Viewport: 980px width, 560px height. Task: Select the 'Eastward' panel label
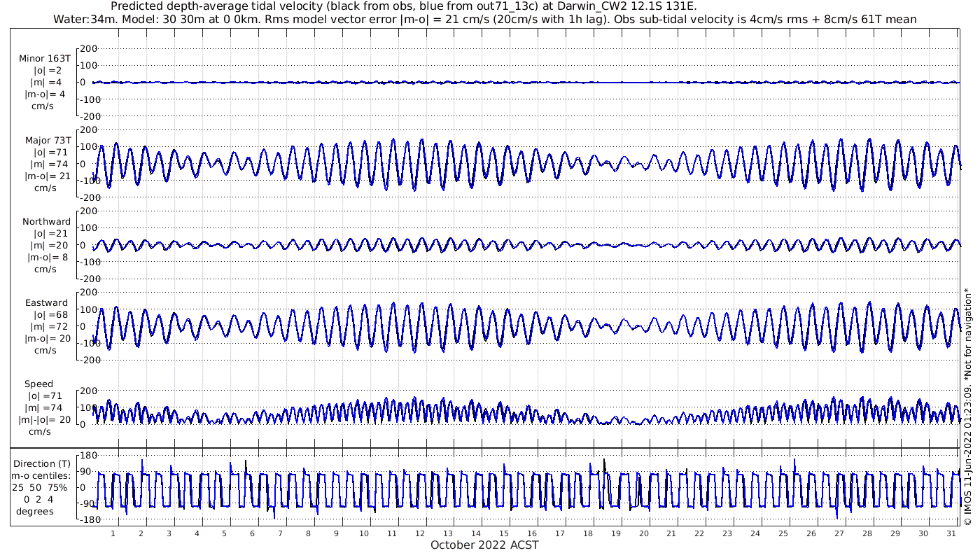click(46, 303)
